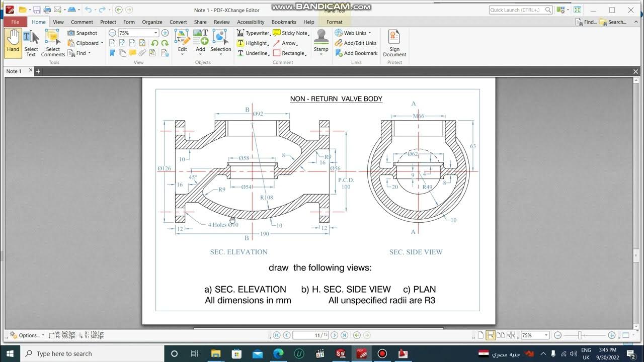Switch to single page layout
The height and width of the screenshot is (362, 644).
tap(480, 335)
